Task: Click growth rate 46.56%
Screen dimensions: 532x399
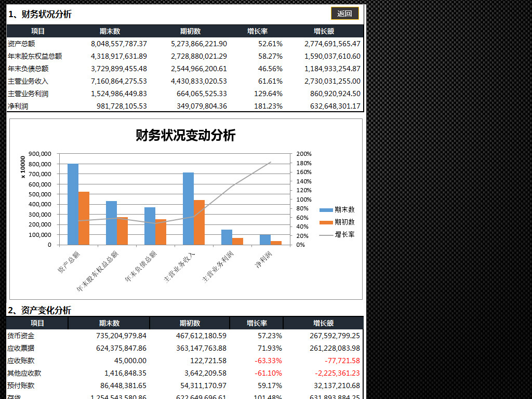Action: tap(270, 69)
